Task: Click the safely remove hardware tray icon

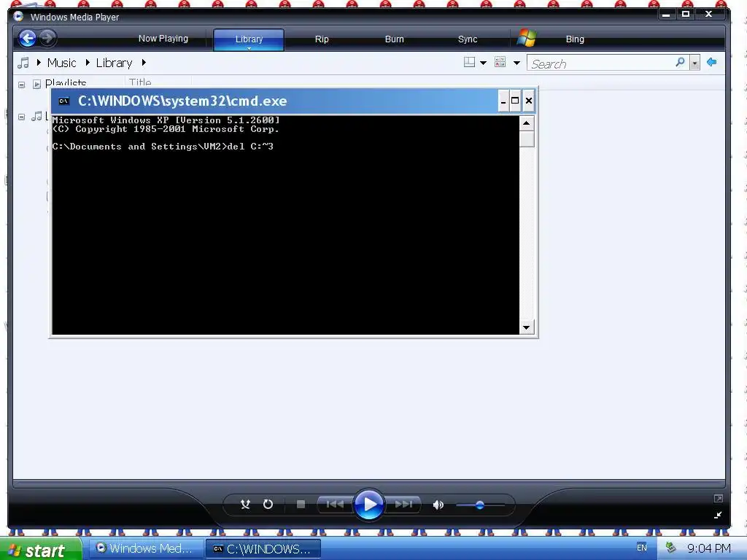Action: tap(671, 548)
